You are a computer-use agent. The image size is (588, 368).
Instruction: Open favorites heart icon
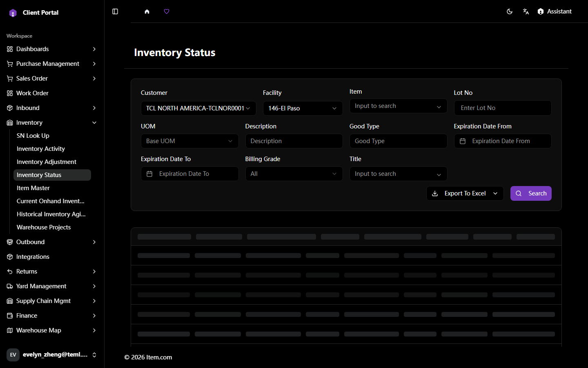[x=167, y=11]
